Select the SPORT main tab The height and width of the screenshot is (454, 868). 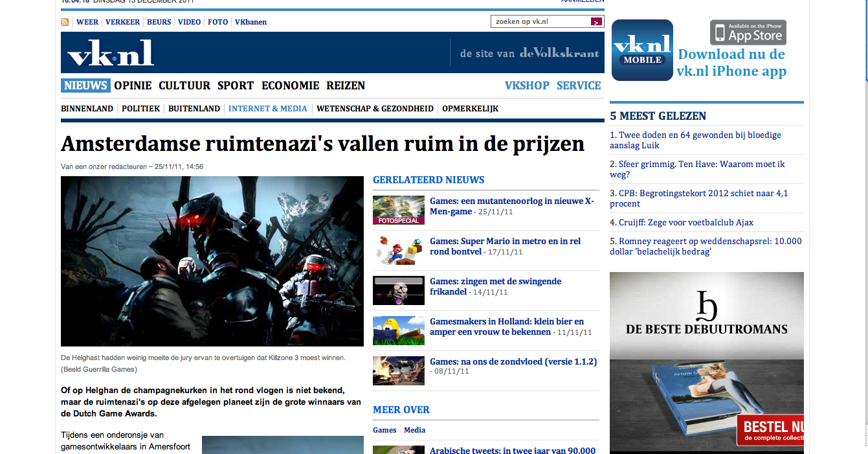(x=236, y=85)
